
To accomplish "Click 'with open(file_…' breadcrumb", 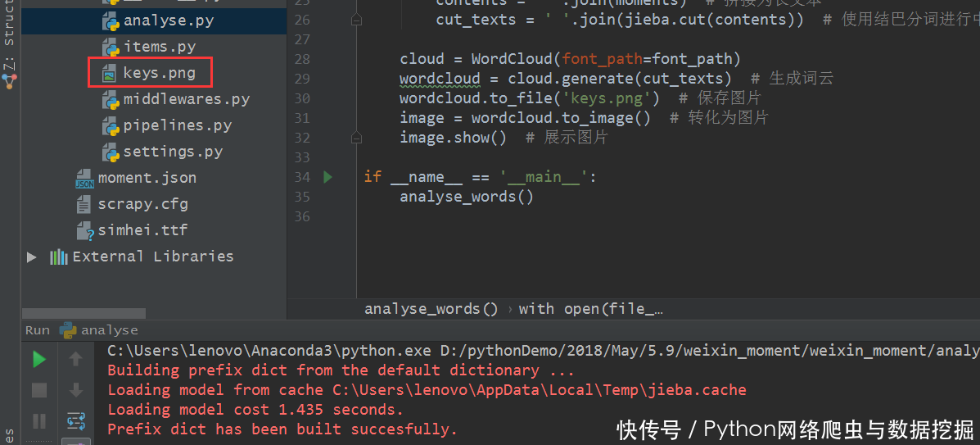I will click(x=590, y=309).
